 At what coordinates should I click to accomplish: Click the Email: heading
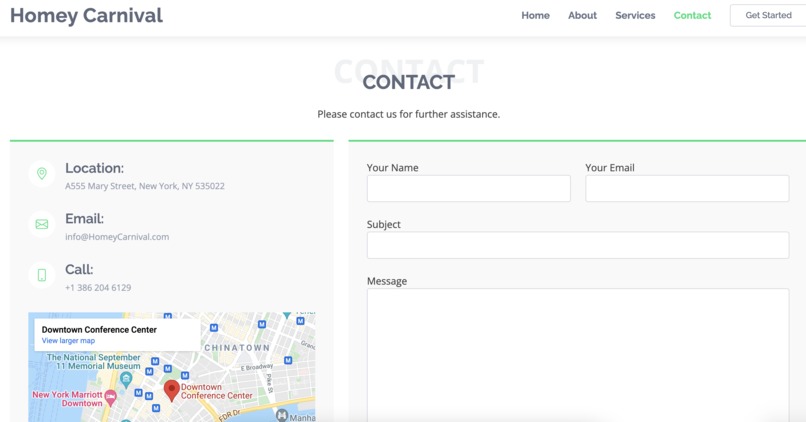pyautogui.click(x=84, y=218)
